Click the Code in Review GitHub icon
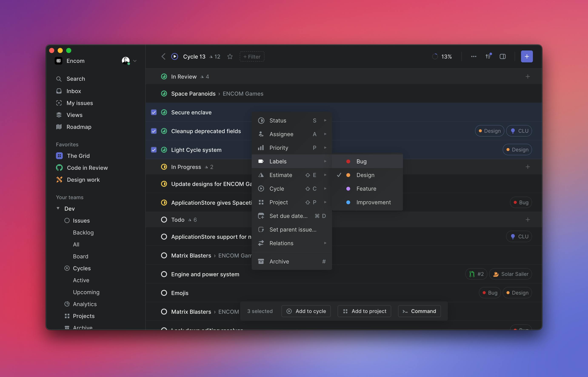The image size is (588, 377). tap(59, 168)
